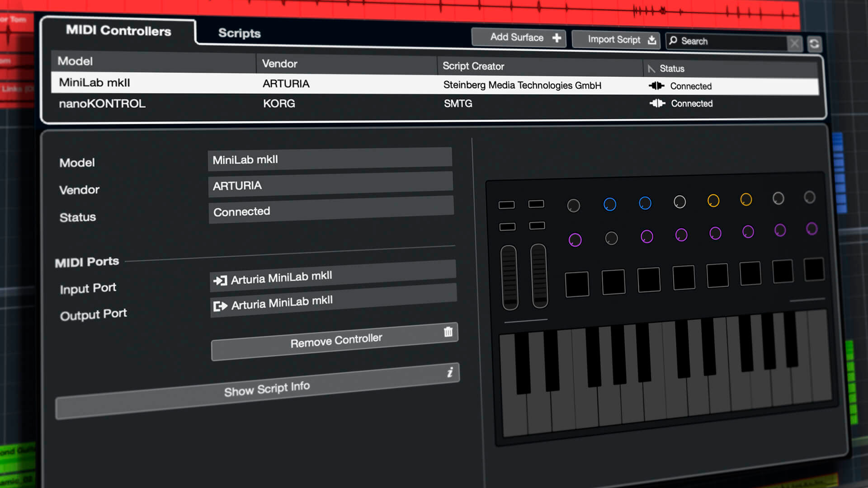Click the refresh icon beside search
The width and height of the screenshot is (868, 488).
814,44
